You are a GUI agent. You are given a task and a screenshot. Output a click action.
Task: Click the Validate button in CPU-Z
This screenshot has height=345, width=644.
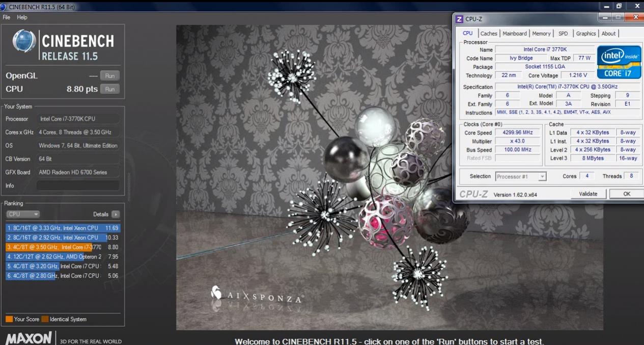tap(588, 194)
